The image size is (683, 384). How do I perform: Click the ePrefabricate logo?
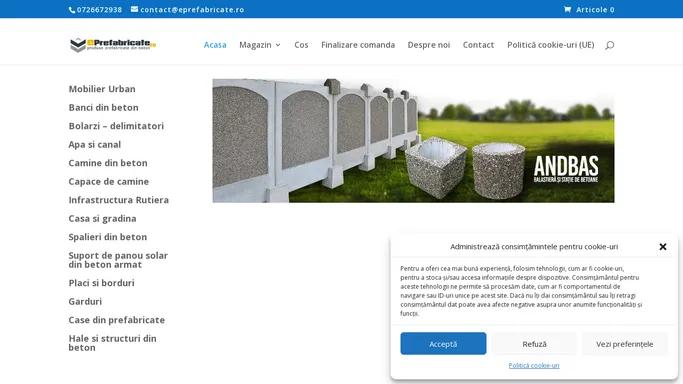[113, 45]
